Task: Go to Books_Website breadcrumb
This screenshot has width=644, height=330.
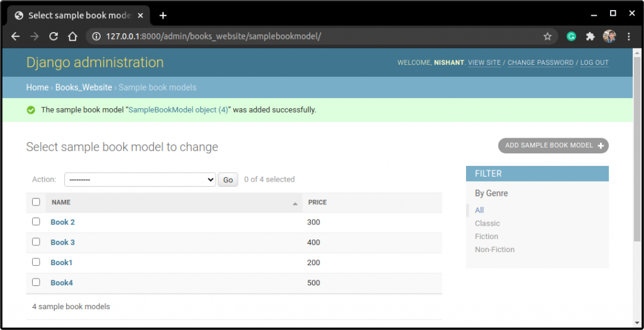Action: 84,87
